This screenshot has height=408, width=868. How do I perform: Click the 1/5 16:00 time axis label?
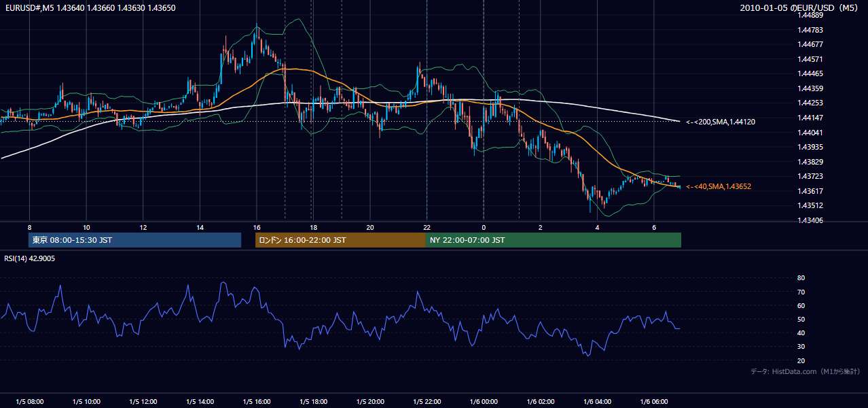coord(256,402)
